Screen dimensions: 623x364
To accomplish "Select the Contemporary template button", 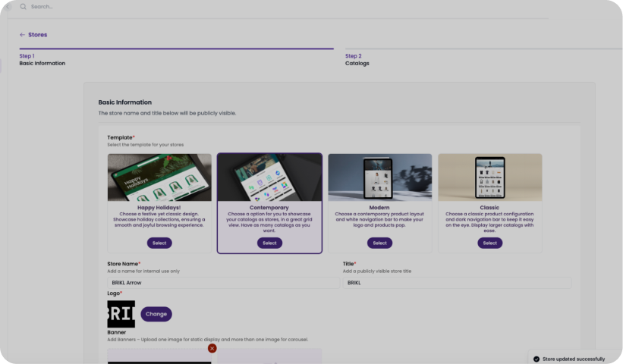I will point(269,243).
